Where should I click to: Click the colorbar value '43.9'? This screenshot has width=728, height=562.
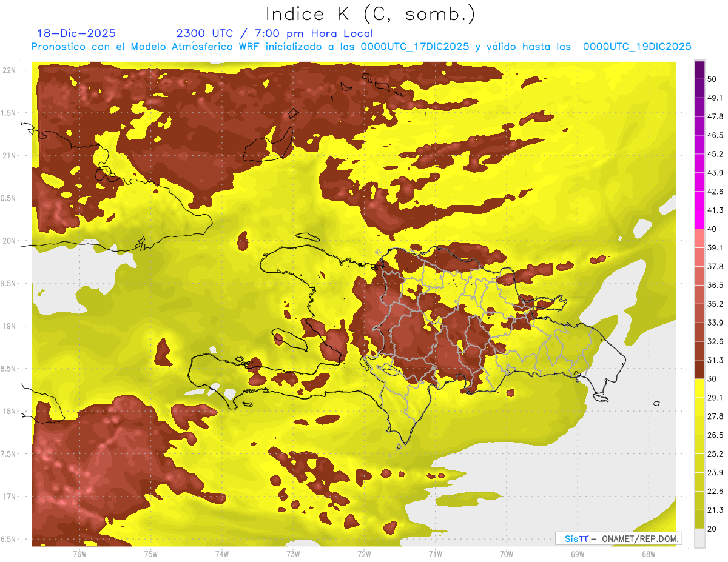715,173
